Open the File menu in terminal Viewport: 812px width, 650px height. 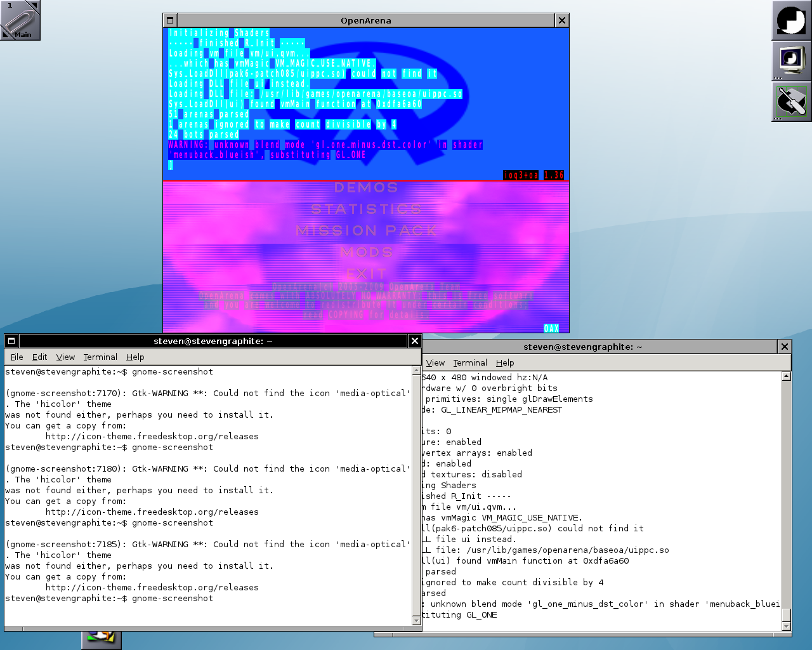point(17,357)
